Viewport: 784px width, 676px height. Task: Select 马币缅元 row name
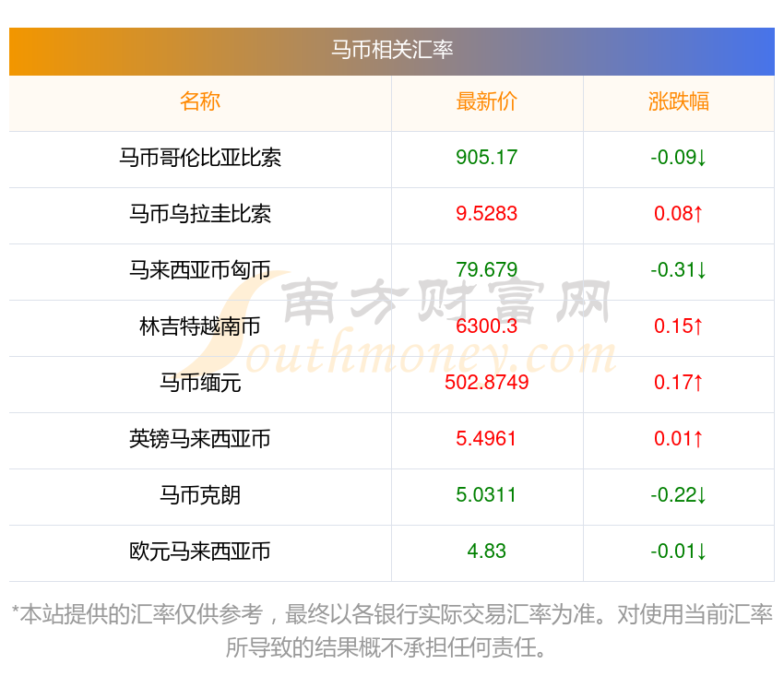[200, 383]
